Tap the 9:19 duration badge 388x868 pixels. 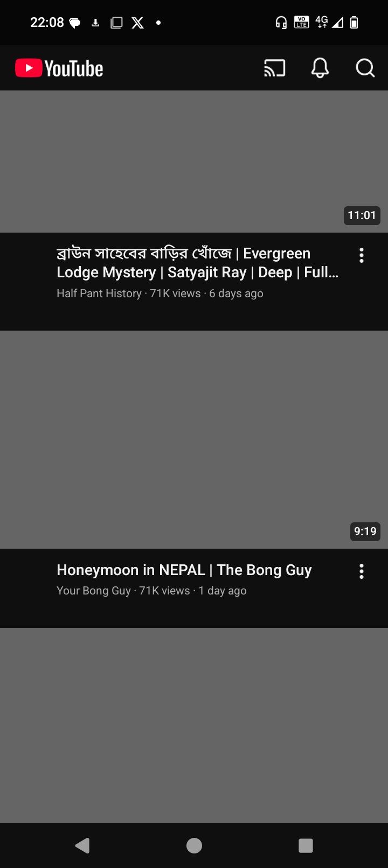point(365,531)
